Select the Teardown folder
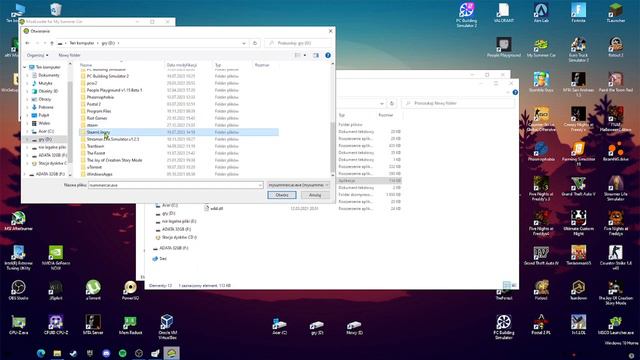The width and height of the screenshot is (640, 360). click(x=95, y=146)
